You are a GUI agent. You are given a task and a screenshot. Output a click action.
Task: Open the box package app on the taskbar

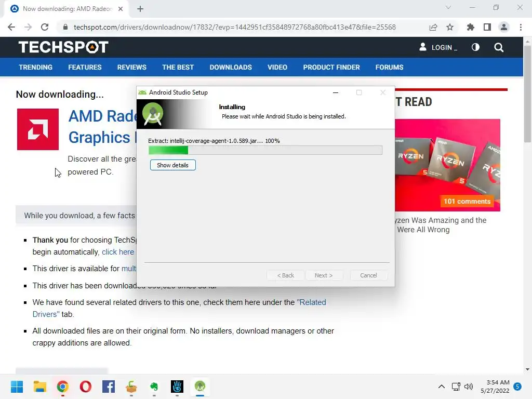131,387
